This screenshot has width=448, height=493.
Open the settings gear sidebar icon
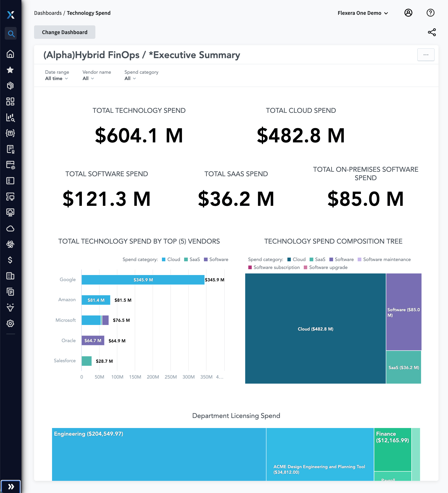tap(10, 323)
